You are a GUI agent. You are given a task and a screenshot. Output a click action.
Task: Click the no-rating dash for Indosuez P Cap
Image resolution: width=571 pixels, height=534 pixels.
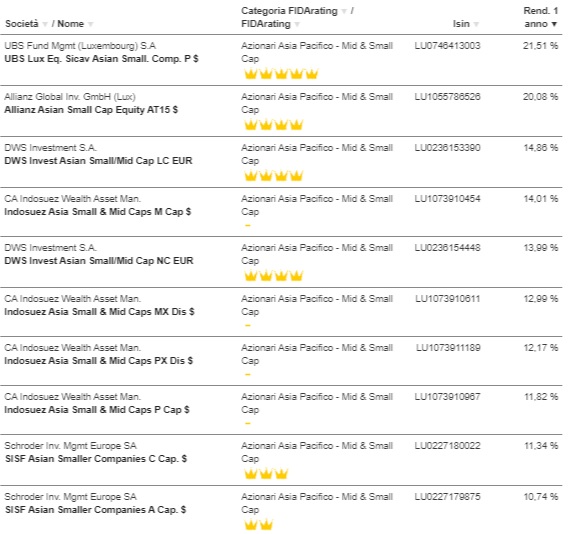point(248,423)
